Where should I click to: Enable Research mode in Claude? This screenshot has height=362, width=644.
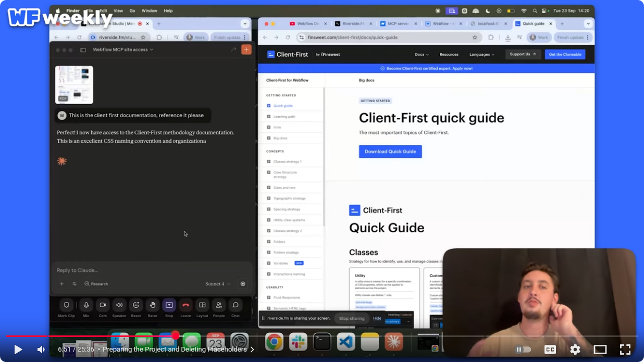[96, 284]
